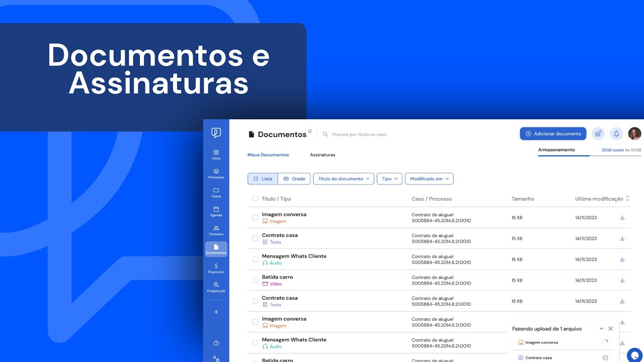The height and width of the screenshot is (362, 644).
Task: Check the first Imagem conversa checkbox
Action: 256,218
